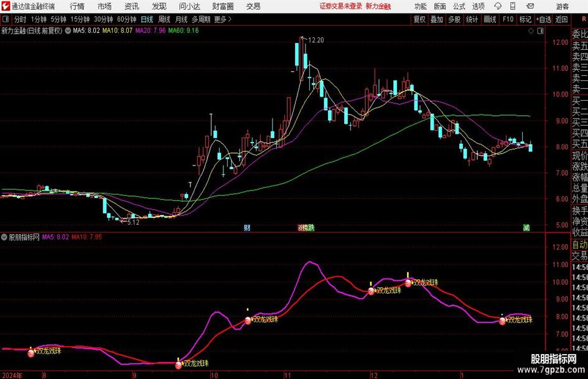Open the 功能 menu

(421, 6)
